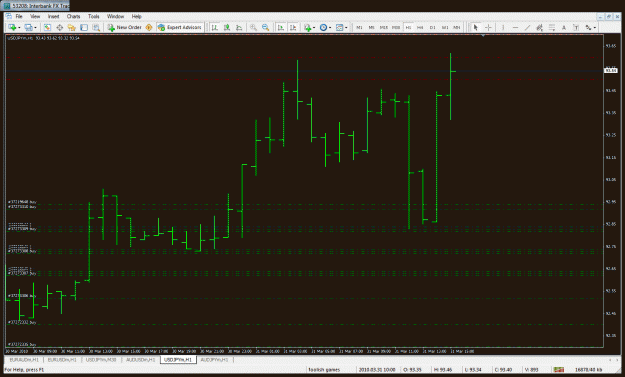Open the Help menu
Viewport: 625px width, 377px height.
pos(137,16)
